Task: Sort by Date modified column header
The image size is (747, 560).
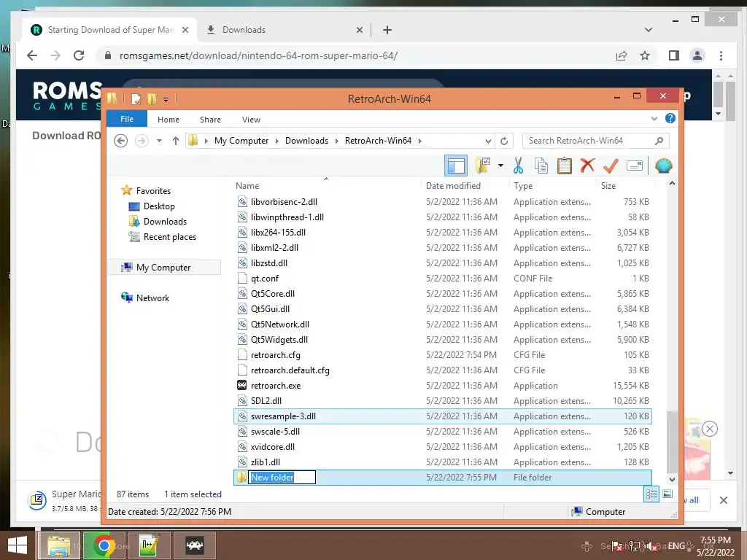Action: [452, 186]
